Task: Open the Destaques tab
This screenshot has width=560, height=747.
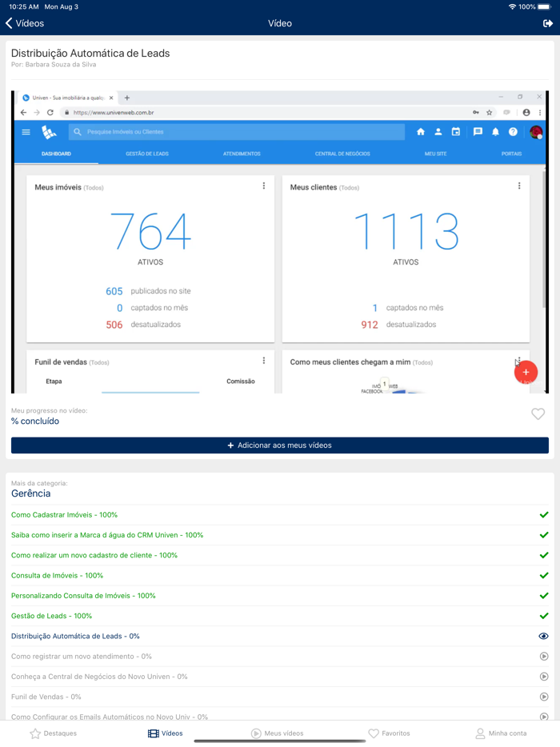Action: pos(53,733)
